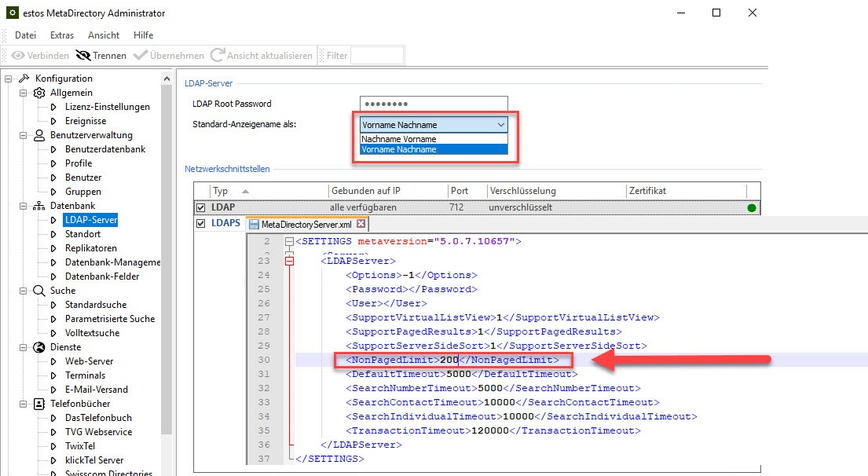Click the Allgemein gear icon in tree
This screenshot has width=868, height=476.
39,93
